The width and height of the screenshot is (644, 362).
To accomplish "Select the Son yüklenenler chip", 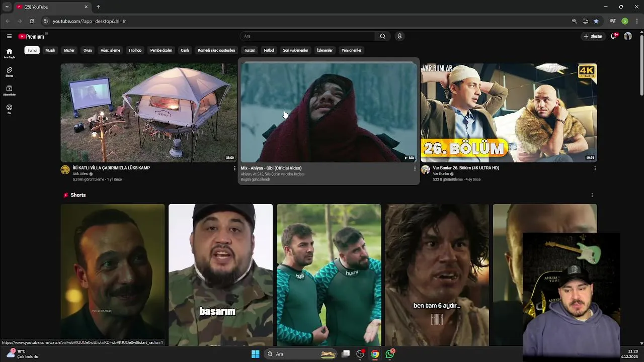I will point(295,50).
